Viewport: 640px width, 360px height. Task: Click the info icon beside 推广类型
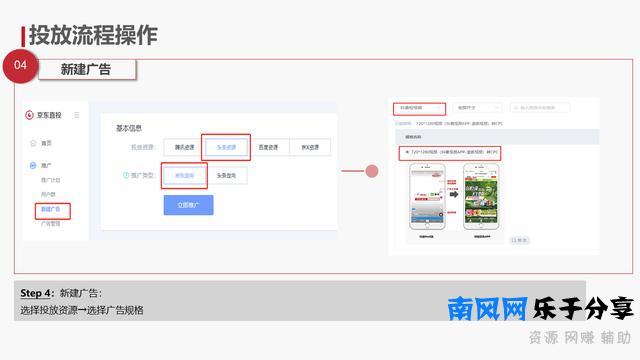[126, 175]
